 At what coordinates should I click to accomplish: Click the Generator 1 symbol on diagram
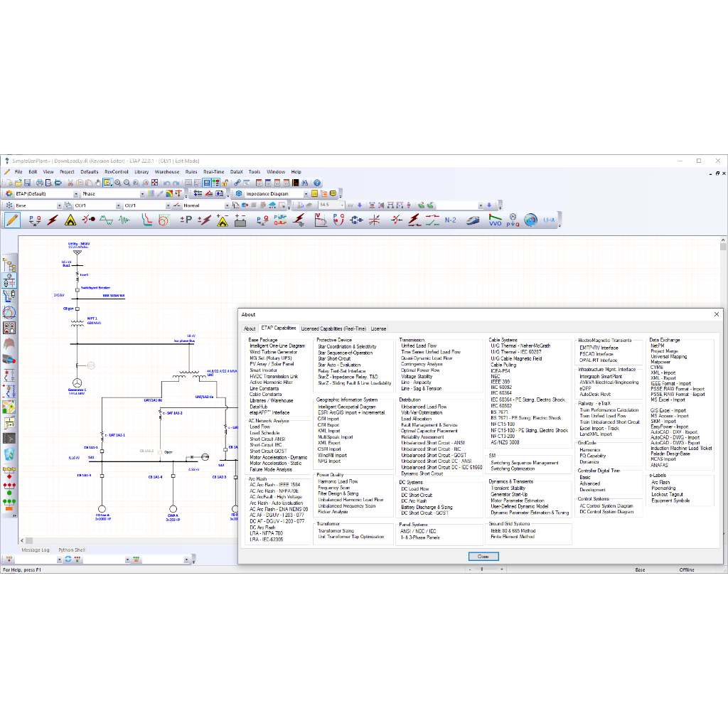pos(77,383)
